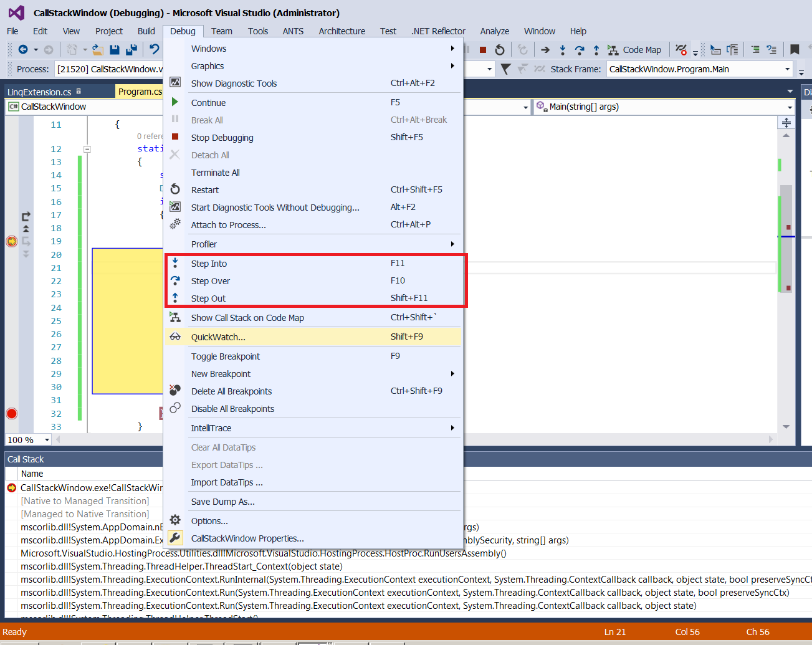Open QuickWatch... from the menu
The width and height of the screenshot is (812, 645).
[x=313, y=337]
